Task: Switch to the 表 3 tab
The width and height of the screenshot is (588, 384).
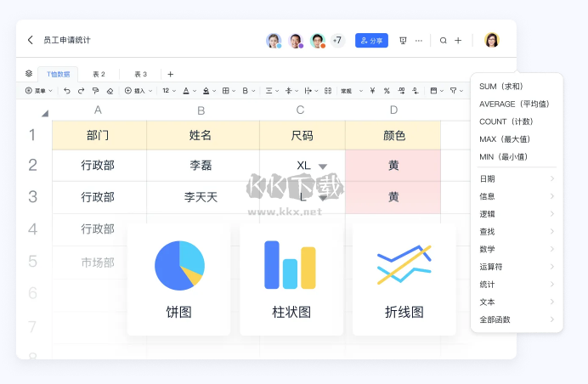Action: 140,74
